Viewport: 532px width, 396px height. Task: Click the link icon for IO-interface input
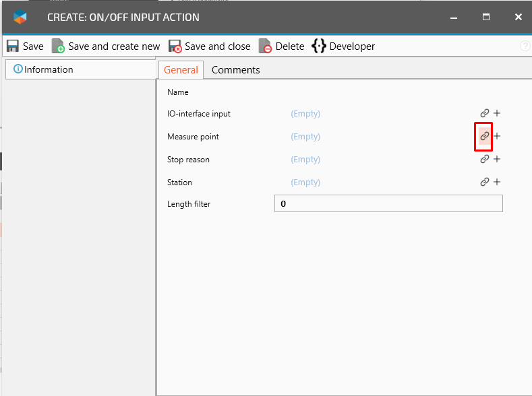(x=484, y=114)
